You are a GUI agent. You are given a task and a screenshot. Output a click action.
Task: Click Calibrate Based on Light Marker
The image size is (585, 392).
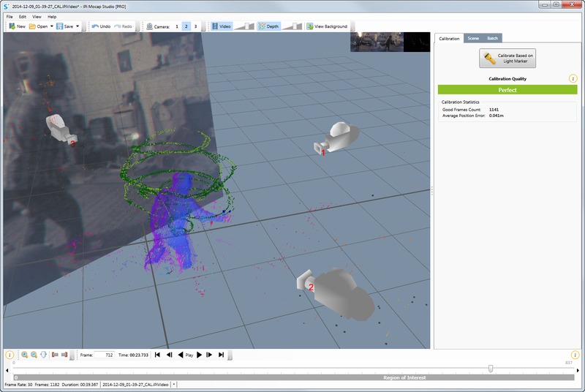click(x=507, y=59)
